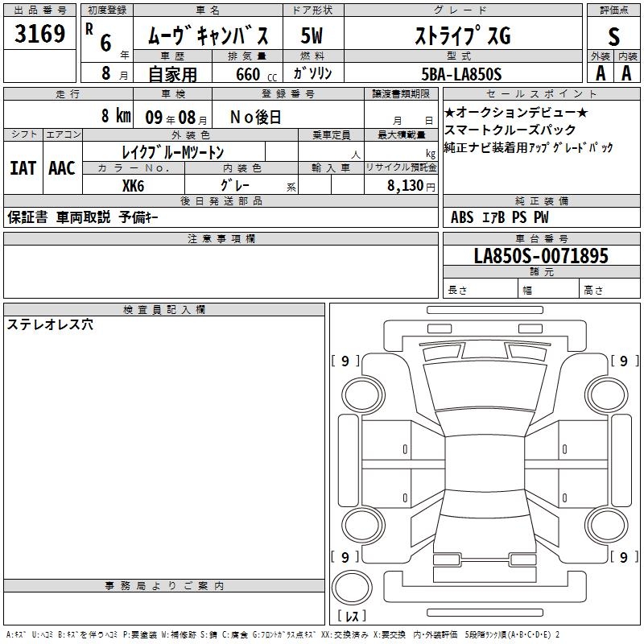Click lot number 3169
Viewport: 644px width, 644px height.
point(39,33)
